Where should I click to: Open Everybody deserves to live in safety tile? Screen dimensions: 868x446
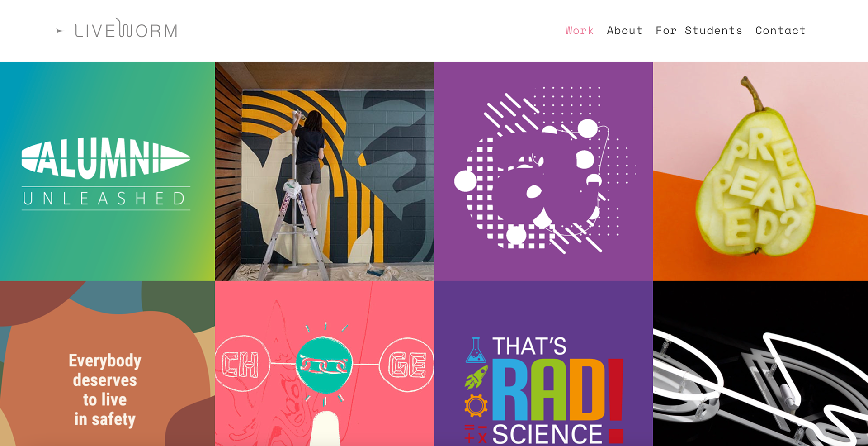click(107, 363)
